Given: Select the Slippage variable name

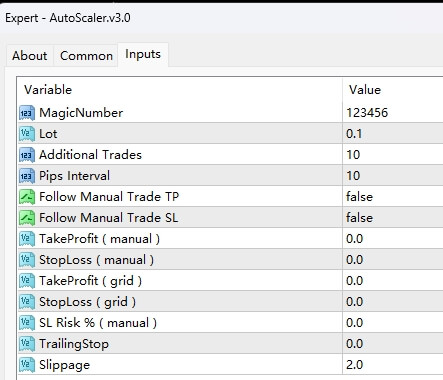Looking at the screenshot, I should [64, 365].
